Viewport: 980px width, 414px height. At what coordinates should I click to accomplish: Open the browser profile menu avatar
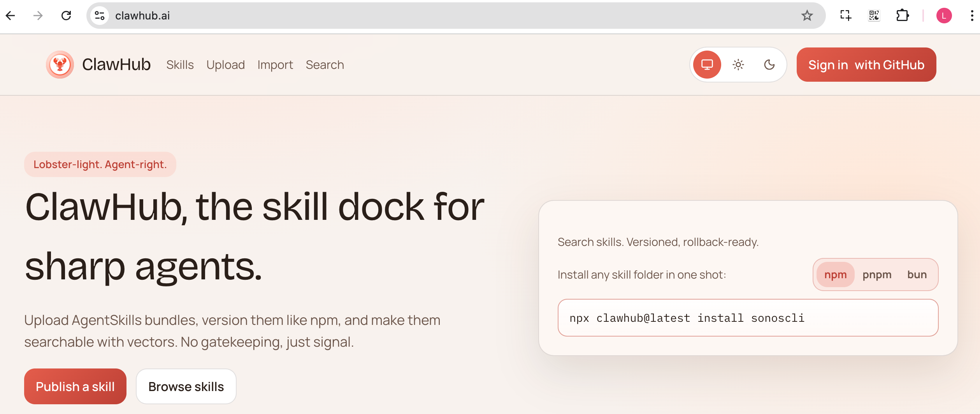944,16
